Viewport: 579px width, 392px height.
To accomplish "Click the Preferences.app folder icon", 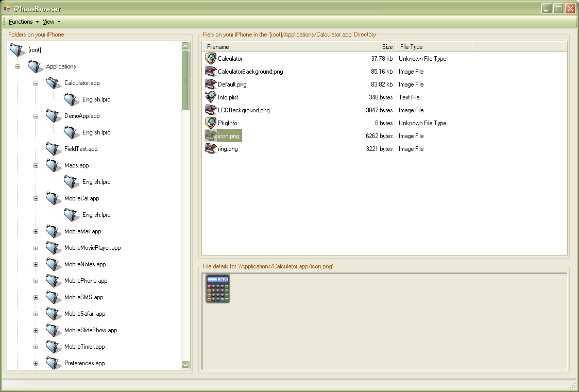I will point(53,363).
